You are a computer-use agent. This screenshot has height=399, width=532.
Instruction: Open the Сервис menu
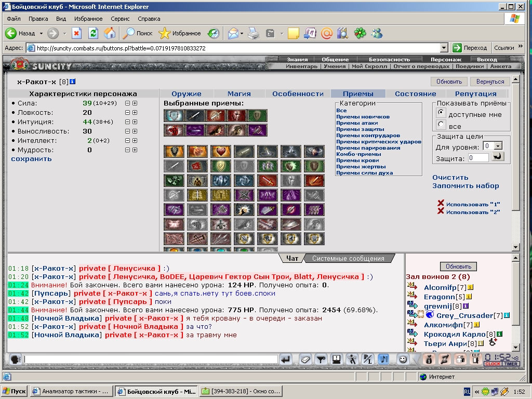click(120, 19)
